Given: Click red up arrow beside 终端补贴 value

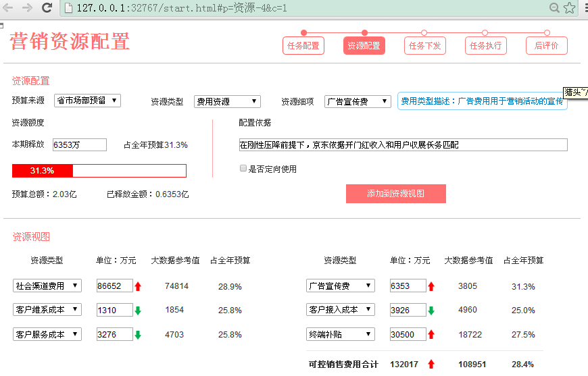Looking at the screenshot, I should pos(431,335).
